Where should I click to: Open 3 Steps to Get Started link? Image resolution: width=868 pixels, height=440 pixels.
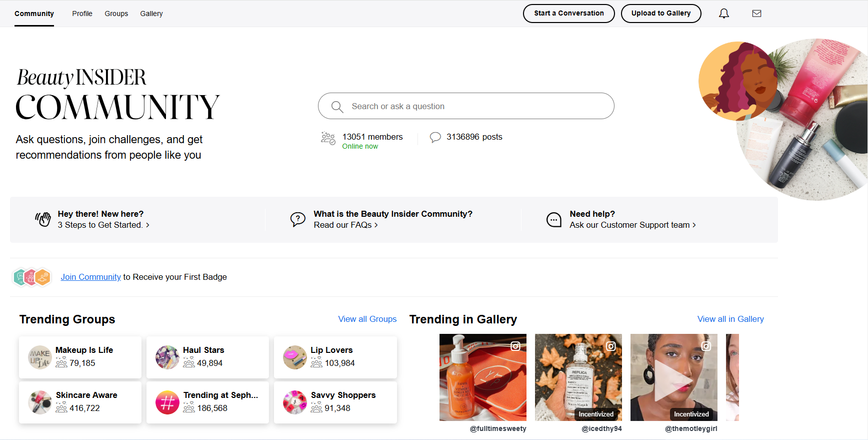coord(103,225)
